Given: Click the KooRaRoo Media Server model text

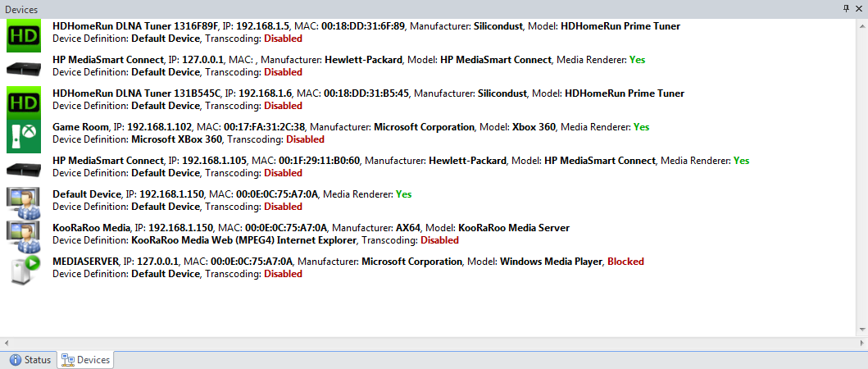Looking at the screenshot, I should point(514,228).
